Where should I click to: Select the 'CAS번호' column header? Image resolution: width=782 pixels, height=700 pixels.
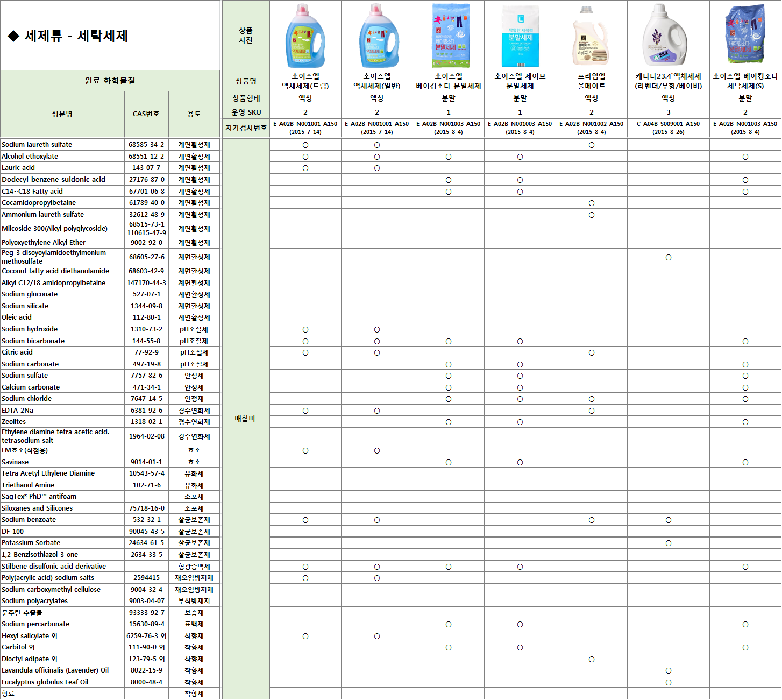tap(146, 114)
